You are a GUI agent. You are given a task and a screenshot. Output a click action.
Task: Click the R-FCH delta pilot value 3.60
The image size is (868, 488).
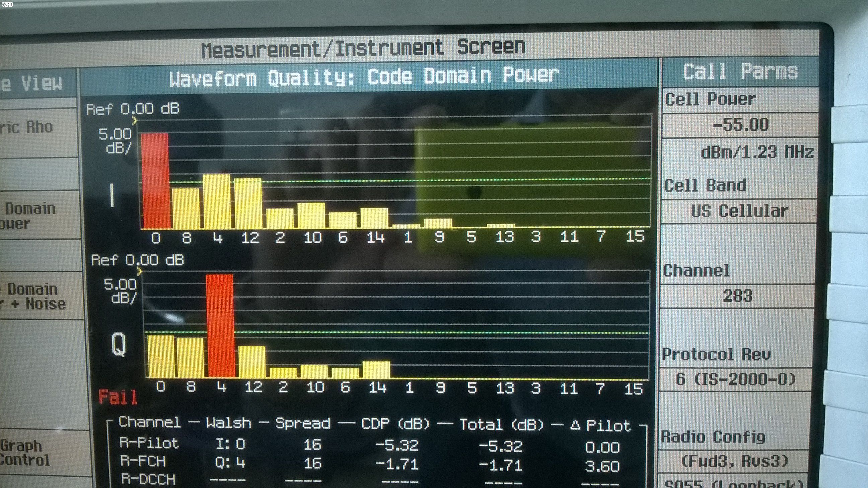click(x=602, y=467)
